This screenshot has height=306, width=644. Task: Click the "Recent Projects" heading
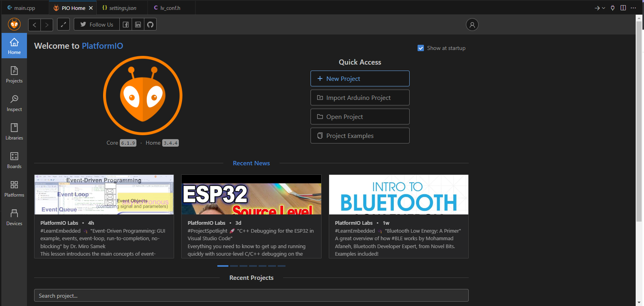click(x=251, y=278)
